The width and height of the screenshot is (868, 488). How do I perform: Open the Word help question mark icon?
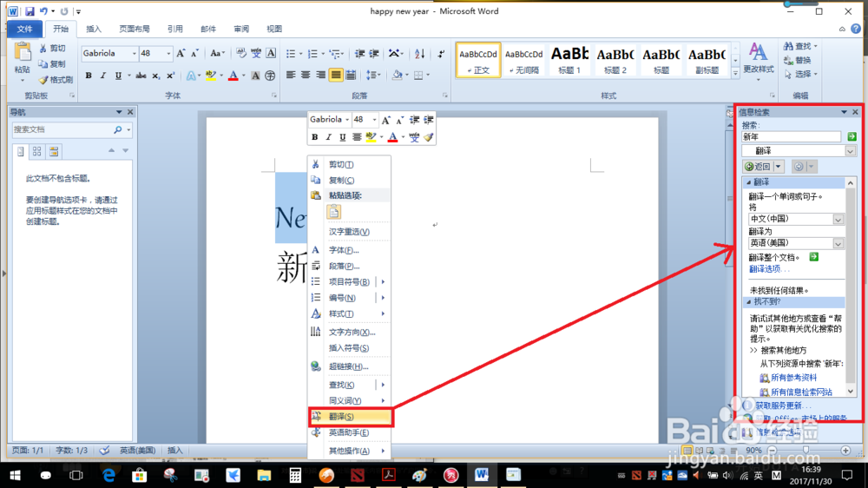[856, 29]
